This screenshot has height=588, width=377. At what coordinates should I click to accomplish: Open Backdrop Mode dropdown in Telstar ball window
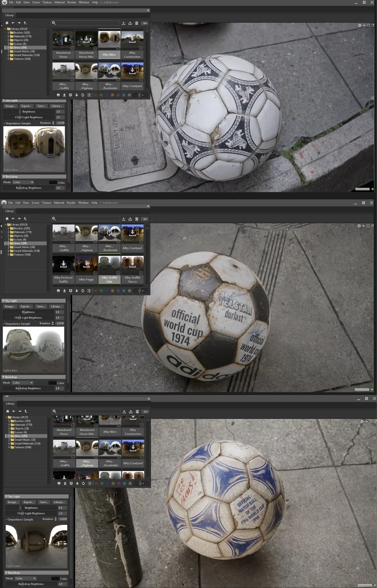[22, 383]
